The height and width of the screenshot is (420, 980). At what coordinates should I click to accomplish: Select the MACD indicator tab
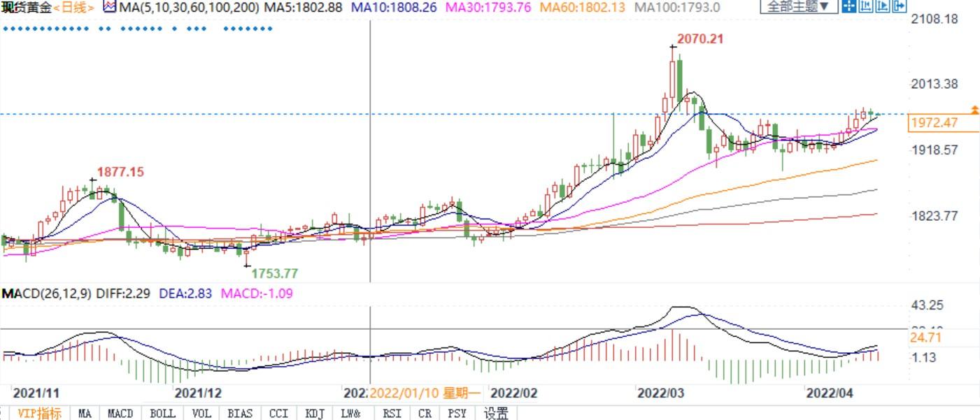(120, 413)
